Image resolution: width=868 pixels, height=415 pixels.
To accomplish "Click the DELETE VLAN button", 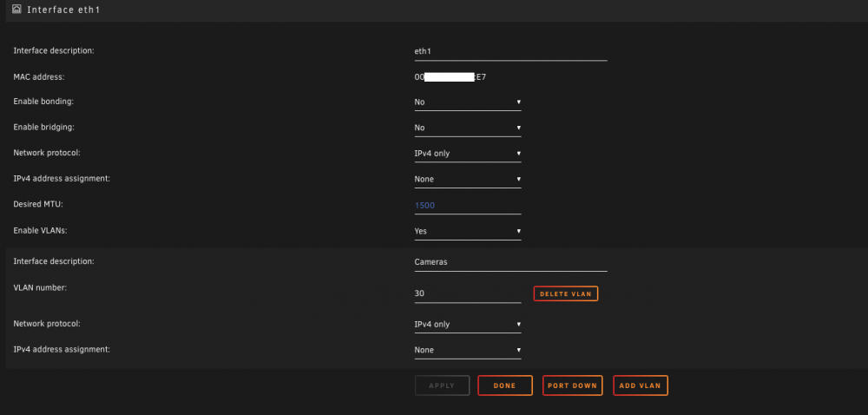I will tap(566, 293).
